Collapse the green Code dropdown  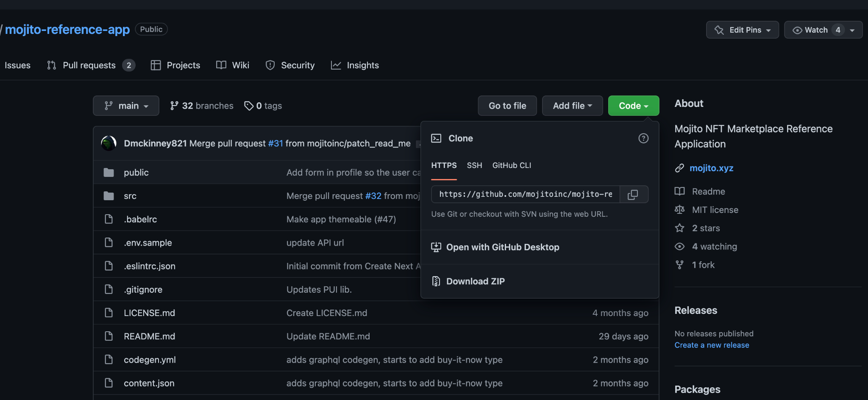634,106
